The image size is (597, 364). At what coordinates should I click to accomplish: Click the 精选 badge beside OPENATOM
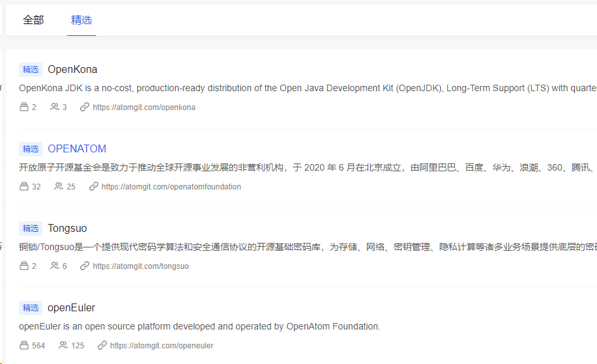pos(31,149)
